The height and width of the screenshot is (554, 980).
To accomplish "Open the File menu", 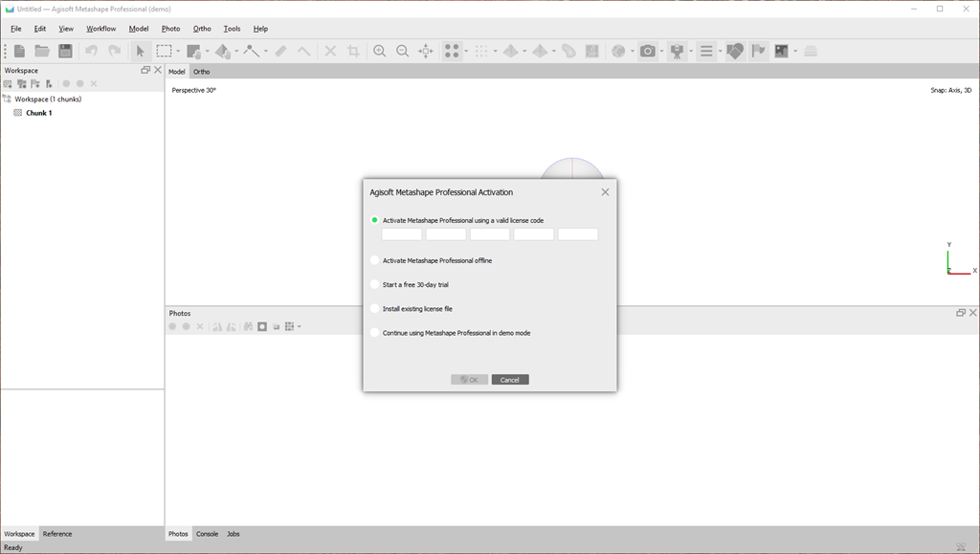I will (16, 29).
